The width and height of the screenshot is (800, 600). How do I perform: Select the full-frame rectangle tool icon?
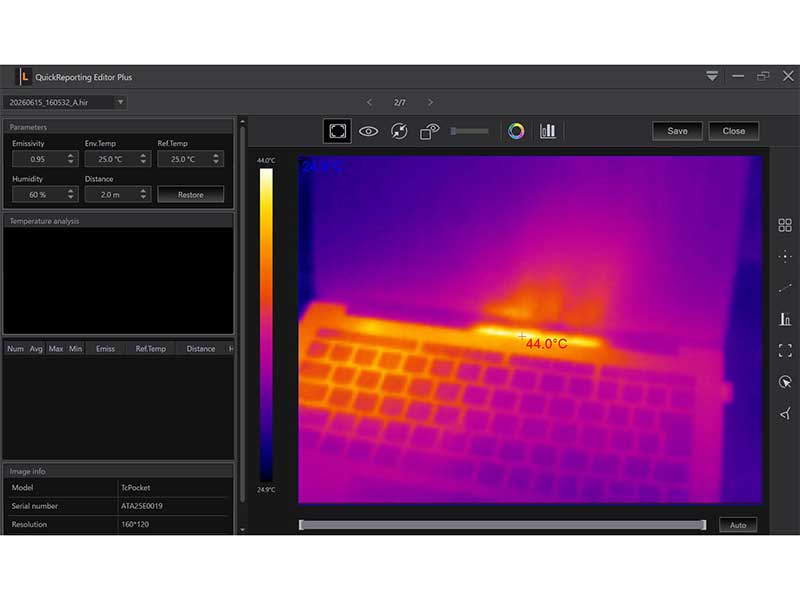(x=337, y=131)
